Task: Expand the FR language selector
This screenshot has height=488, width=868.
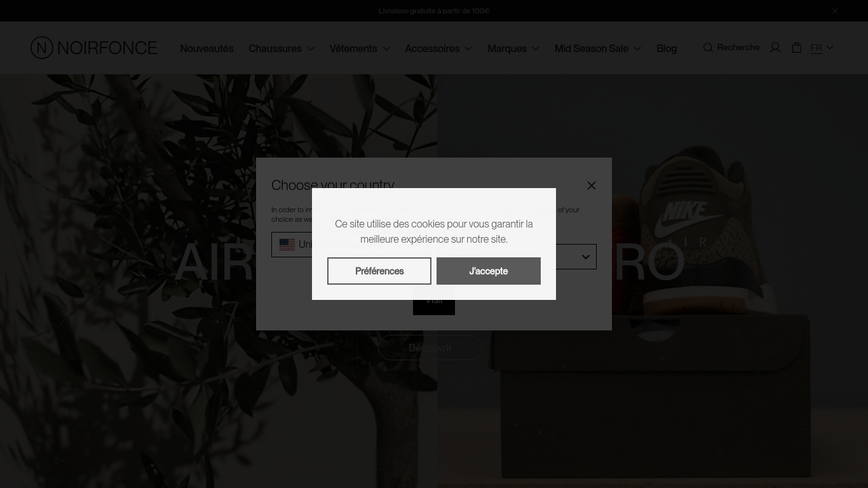Action: tap(822, 48)
